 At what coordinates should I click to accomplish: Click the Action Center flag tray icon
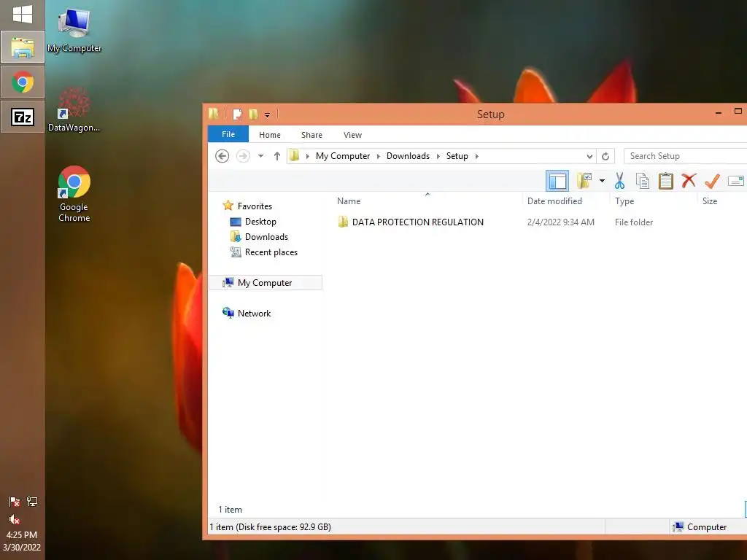tap(15, 501)
